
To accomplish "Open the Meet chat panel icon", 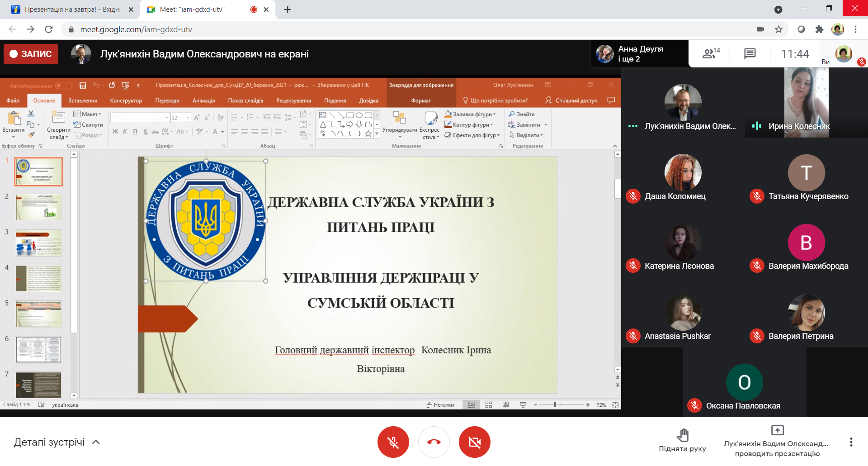I will coord(750,54).
